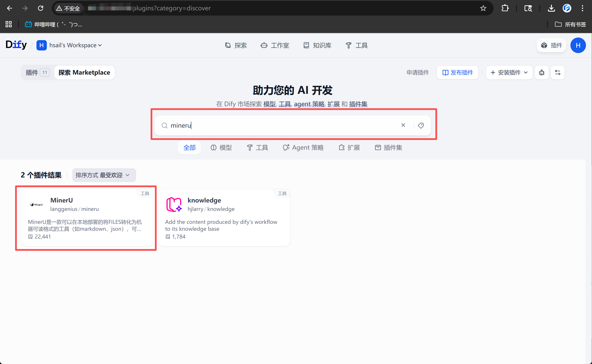
Task: Open the downloads icon in browser toolbar
Action: coord(551,8)
